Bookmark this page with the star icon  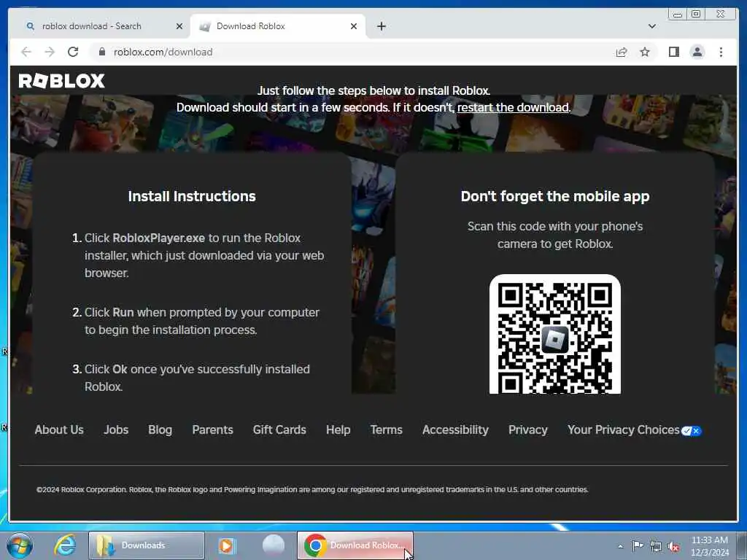(x=645, y=52)
